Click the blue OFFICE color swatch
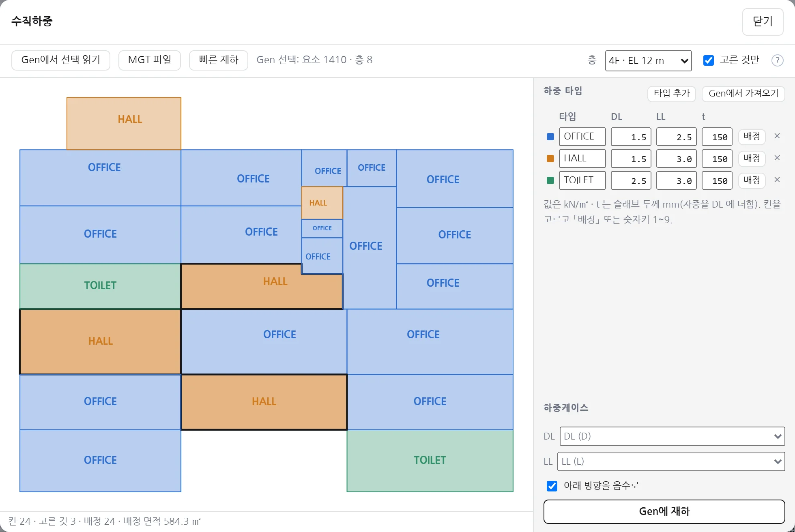 550,137
